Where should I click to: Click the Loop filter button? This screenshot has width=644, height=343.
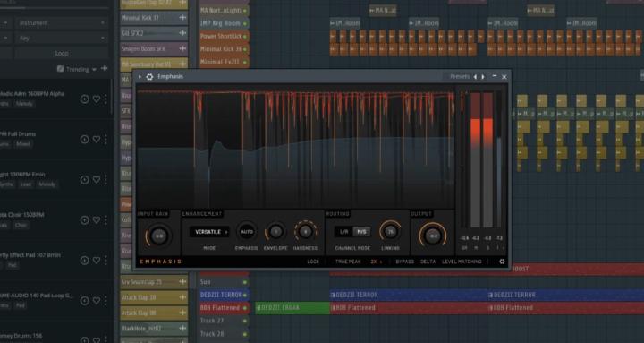click(62, 54)
